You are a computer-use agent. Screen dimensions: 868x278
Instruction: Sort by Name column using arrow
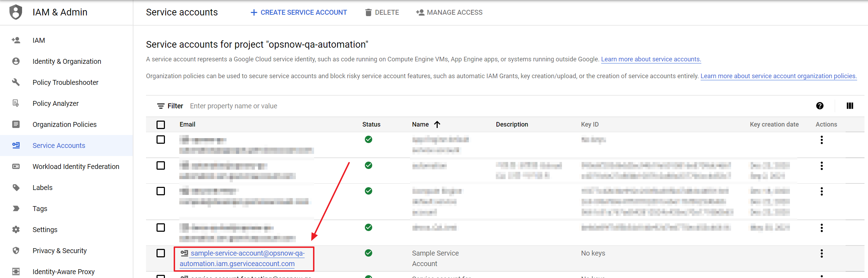(437, 124)
